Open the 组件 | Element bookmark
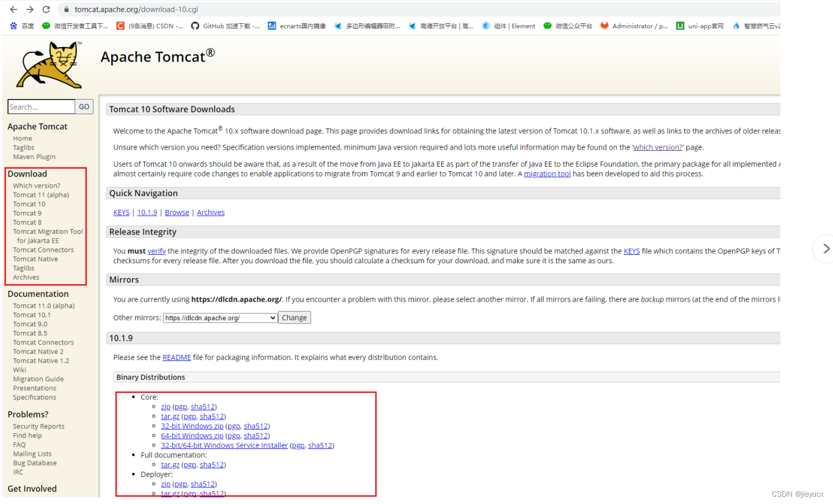The width and height of the screenshot is (833, 504). tap(508, 26)
